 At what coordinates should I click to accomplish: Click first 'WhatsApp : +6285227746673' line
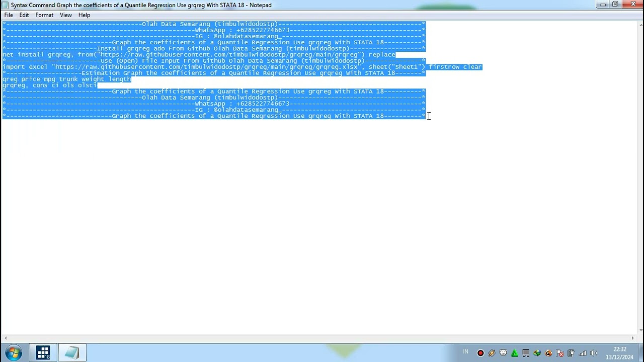tap(214, 30)
